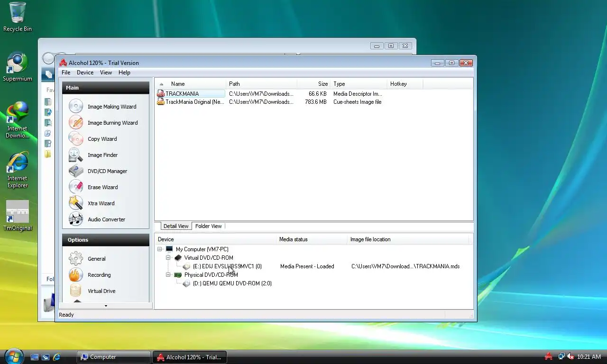The height and width of the screenshot is (364, 607).
Task: Open the Image Finder tool
Action: pyautogui.click(x=94, y=155)
